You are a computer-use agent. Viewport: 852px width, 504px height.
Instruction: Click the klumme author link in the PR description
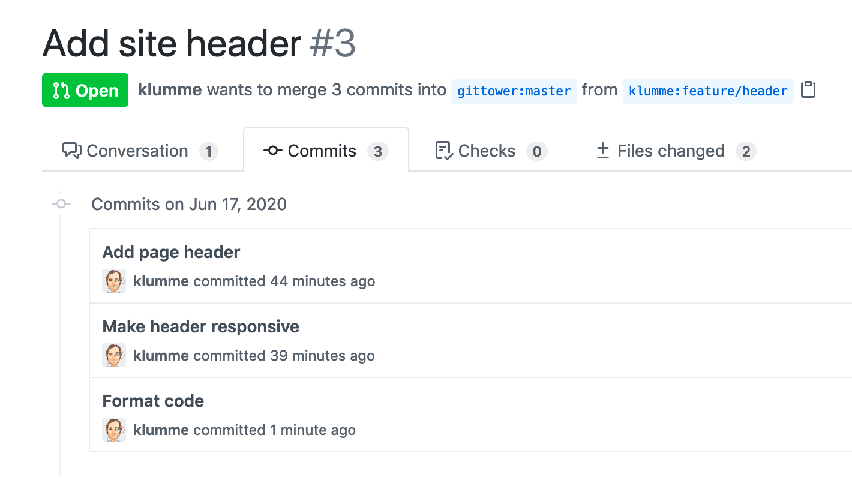[x=170, y=90]
